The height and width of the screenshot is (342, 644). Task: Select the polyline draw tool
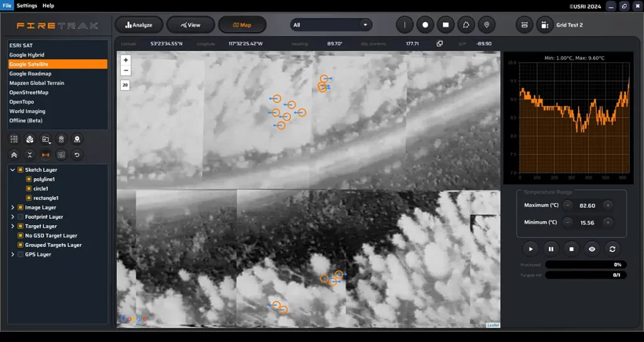pyautogui.click(x=405, y=25)
